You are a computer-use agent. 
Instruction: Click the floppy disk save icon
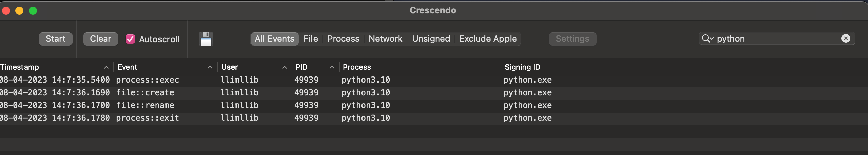click(x=205, y=39)
